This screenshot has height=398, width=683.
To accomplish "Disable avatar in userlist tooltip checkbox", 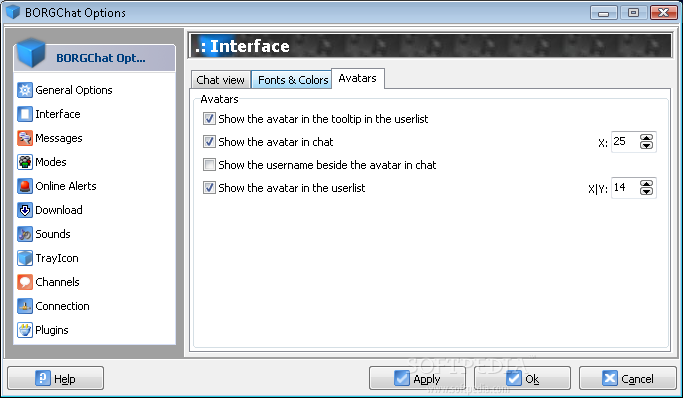I will [x=209, y=118].
